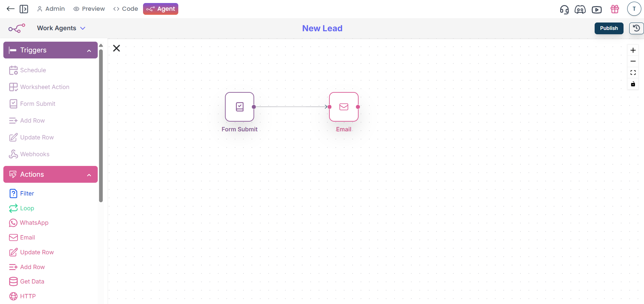Open the YouTube video tutorials icon
The image size is (644, 304).
click(x=597, y=9)
